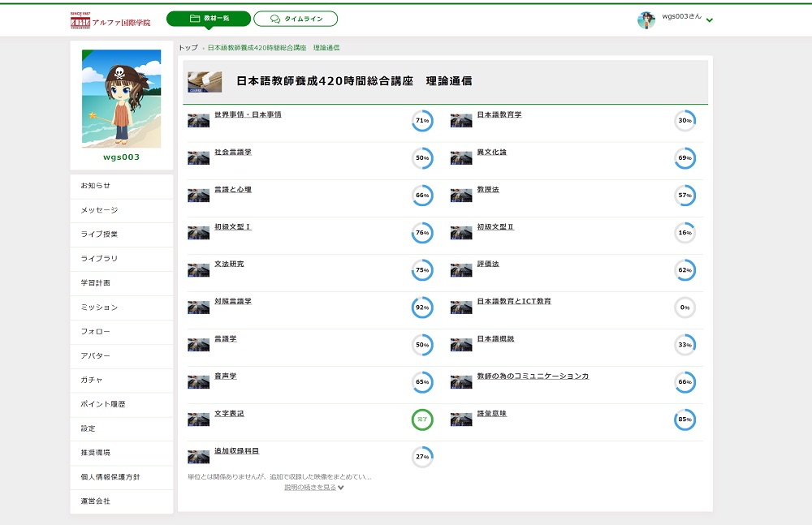Open the 教師の為のコミュニケーション力 course link
812x525 pixels.
coord(533,376)
